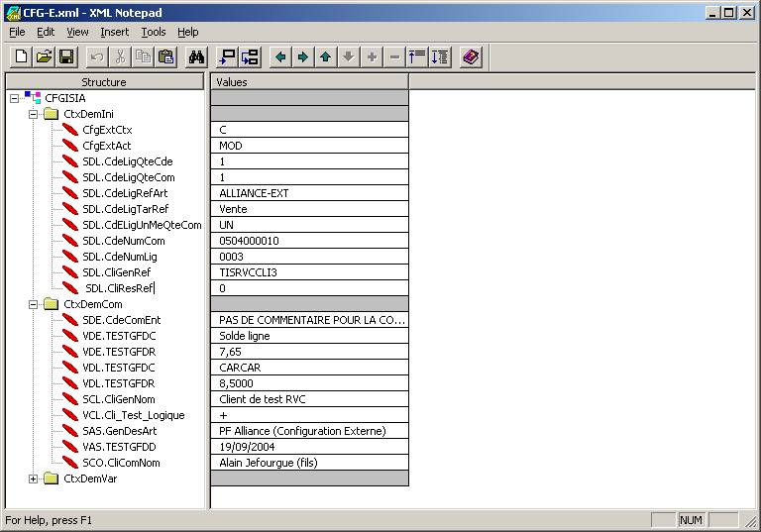
Task: Click the Values column header
Action: pyautogui.click(x=309, y=82)
